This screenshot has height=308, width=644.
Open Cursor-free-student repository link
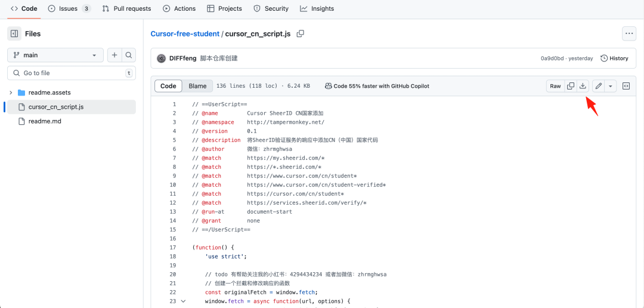185,33
